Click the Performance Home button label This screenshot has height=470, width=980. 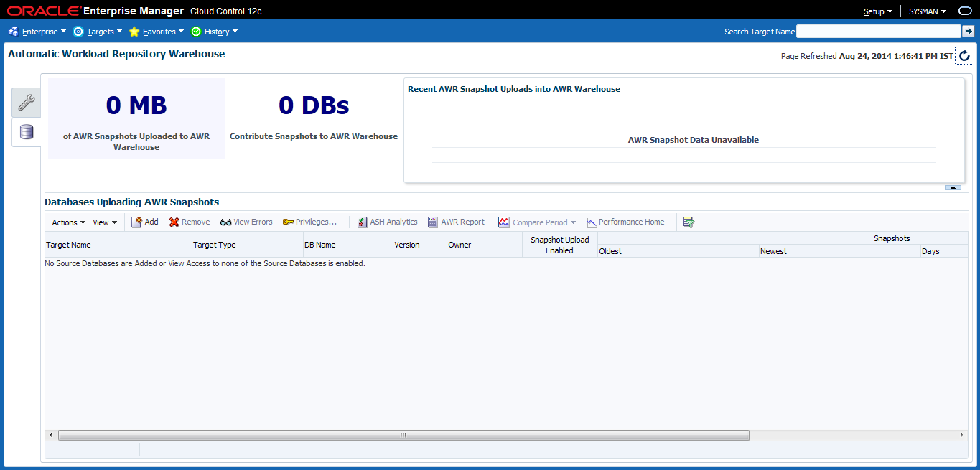pyautogui.click(x=632, y=222)
